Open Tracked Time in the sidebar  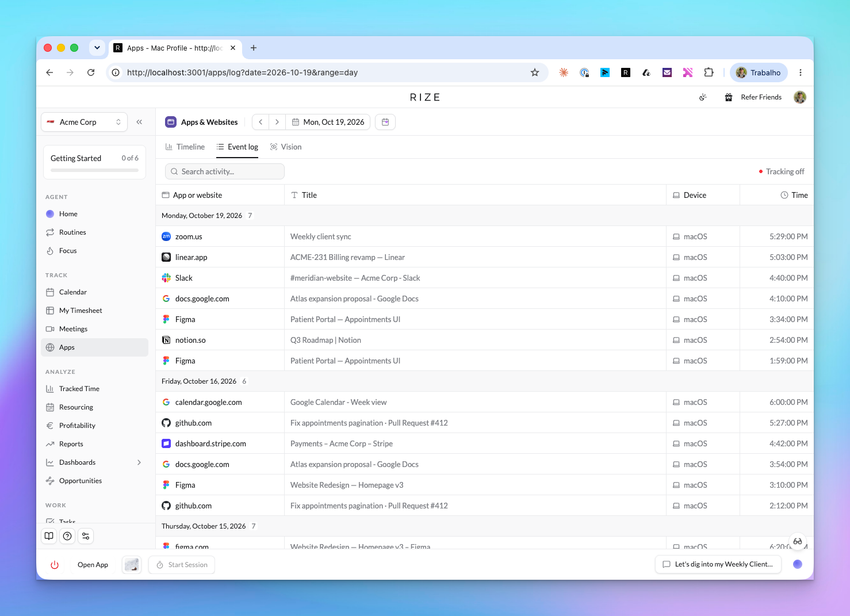point(94,389)
